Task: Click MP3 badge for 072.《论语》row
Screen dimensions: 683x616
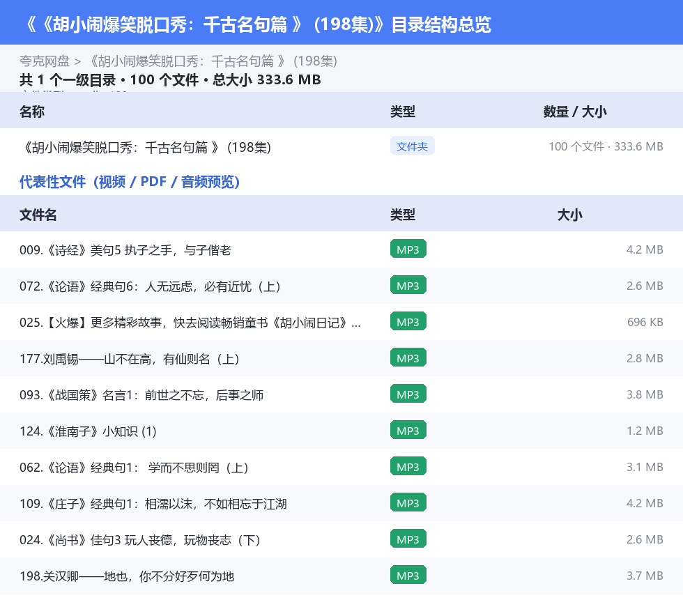Action: pos(408,285)
